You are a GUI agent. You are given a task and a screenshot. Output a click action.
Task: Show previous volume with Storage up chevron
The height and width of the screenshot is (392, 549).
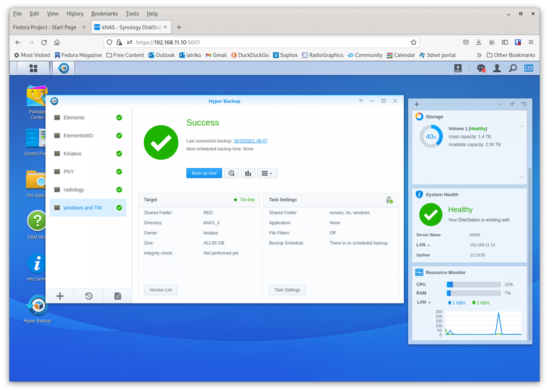tap(522, 126)
